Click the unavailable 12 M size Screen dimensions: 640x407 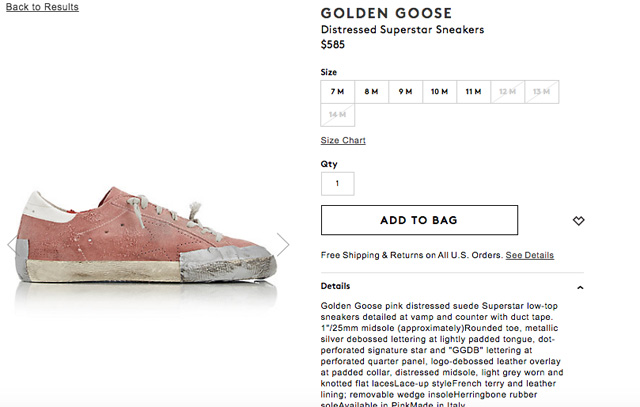507,92
